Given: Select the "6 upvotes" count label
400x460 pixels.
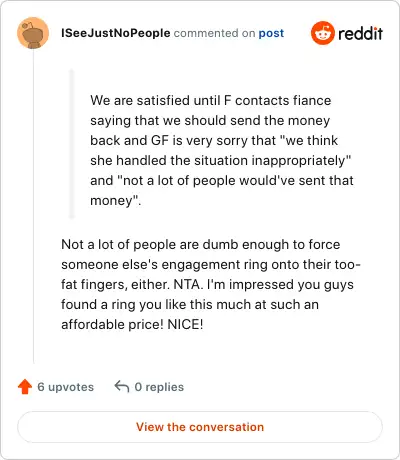Looking at the screenshot, I should (66, 387).
